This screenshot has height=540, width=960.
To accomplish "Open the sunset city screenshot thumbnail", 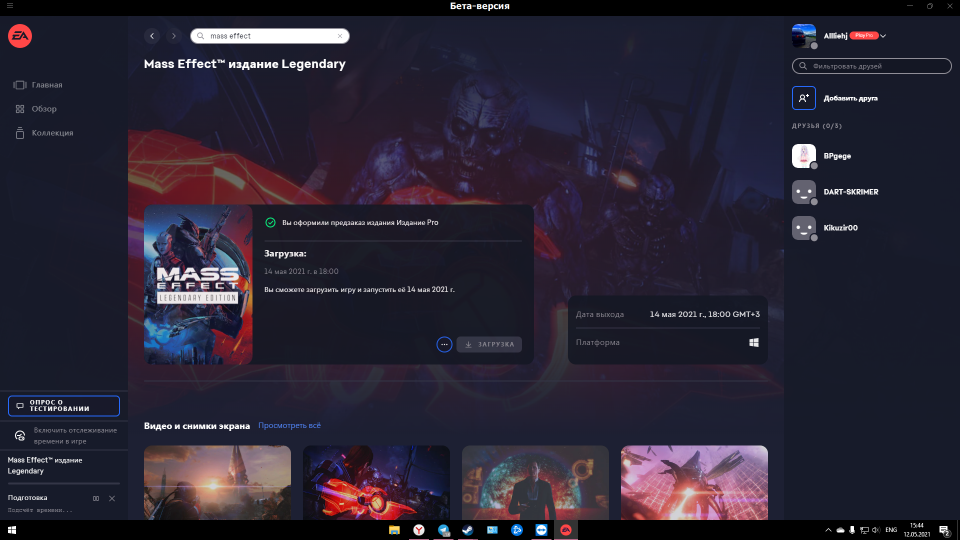I will [217, 482].
